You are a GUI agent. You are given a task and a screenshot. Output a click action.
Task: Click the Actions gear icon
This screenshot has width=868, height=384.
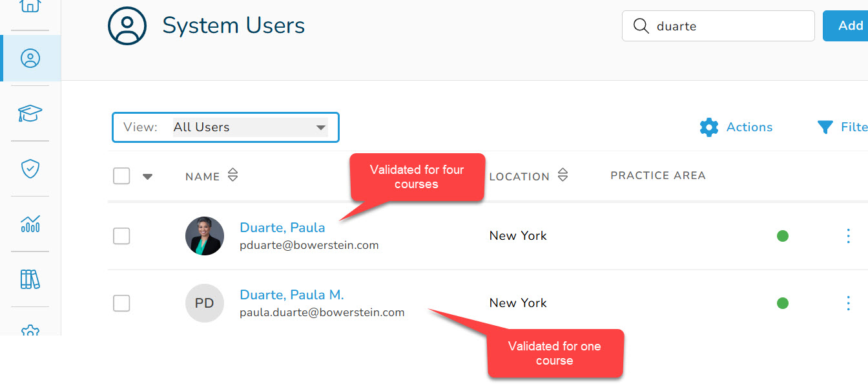tap(709, 127)
